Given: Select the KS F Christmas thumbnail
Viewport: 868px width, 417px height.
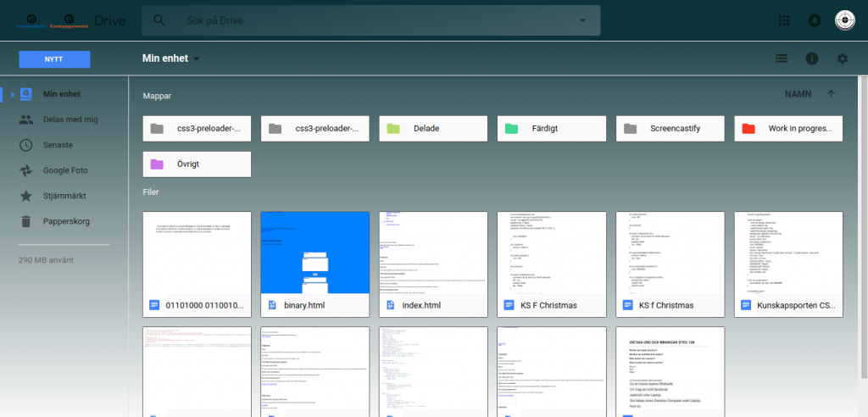Looking at the screenshot, I should [x=552, y=253].
